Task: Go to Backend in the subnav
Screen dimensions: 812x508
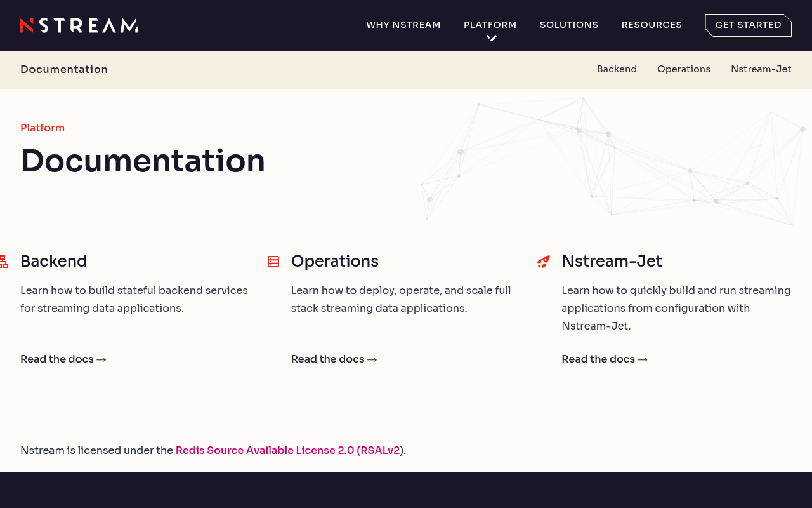Action: point(617,69)
